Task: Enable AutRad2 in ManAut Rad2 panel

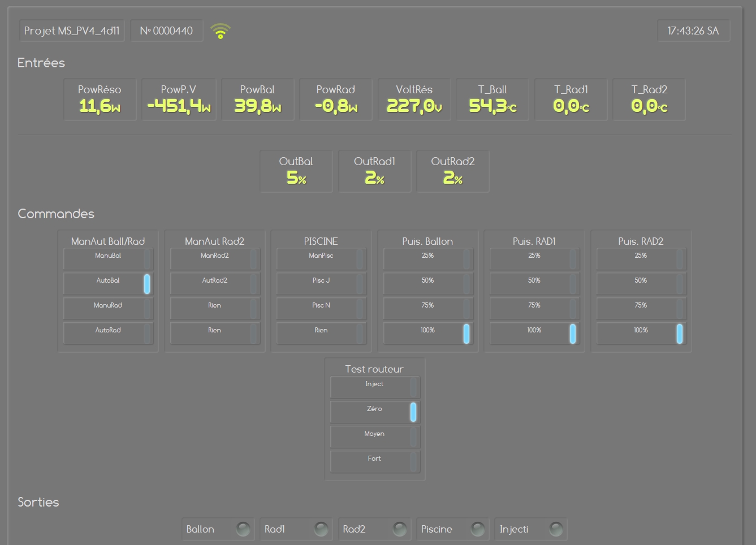Action: (x=215, y=284)
